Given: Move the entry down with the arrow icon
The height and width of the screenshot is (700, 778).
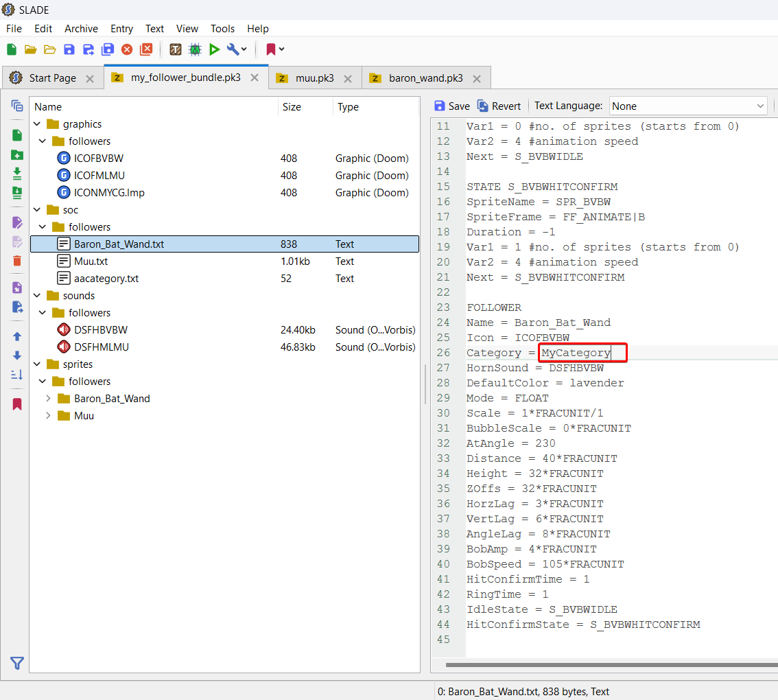Looking at the screenshot, I should click(x=17, y=355).
